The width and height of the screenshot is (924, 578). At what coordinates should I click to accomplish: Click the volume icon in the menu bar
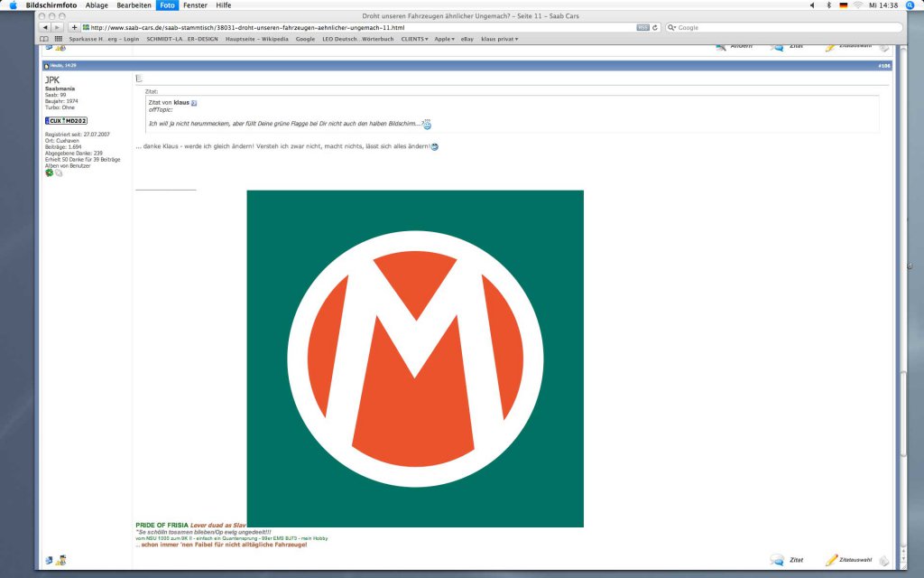[812, 5]
